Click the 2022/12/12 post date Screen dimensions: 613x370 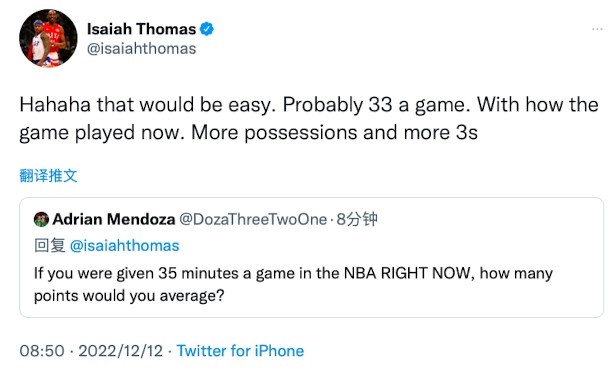pyautogui.click(x=120, y=350)
